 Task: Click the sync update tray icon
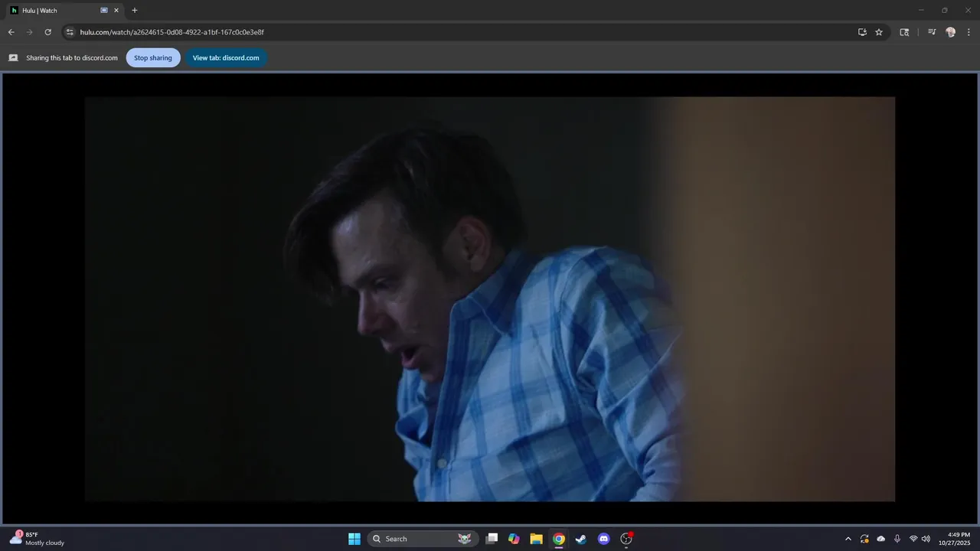pos(864,539)
